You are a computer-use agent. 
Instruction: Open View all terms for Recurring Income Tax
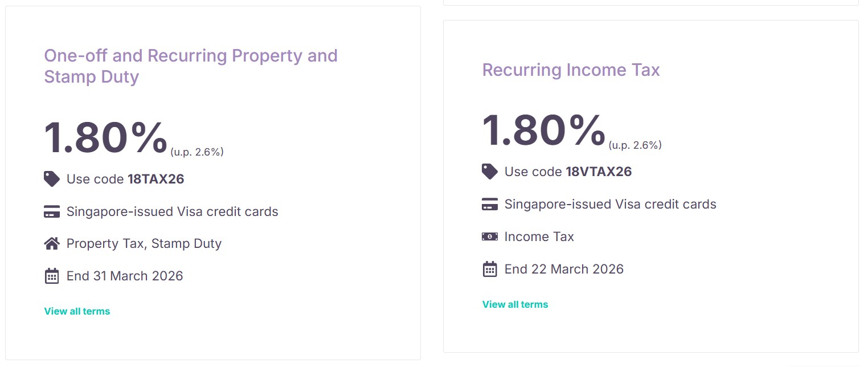[515, 304]
